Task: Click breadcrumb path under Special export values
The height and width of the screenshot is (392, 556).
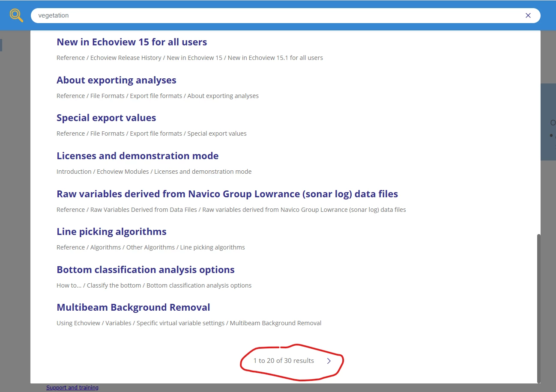Action: click(152, 134)
